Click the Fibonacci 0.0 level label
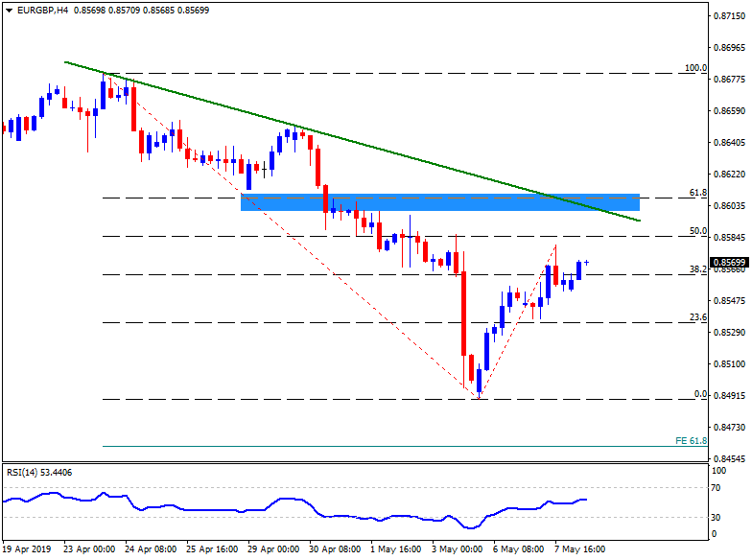This screenshot has height=560, width=752. (700, 394)
